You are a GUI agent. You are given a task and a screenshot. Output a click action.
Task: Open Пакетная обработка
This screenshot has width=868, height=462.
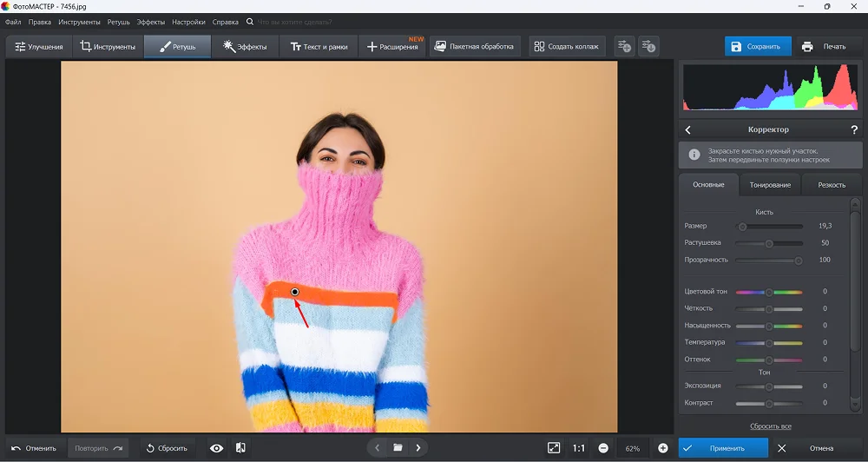pos(475,47)
